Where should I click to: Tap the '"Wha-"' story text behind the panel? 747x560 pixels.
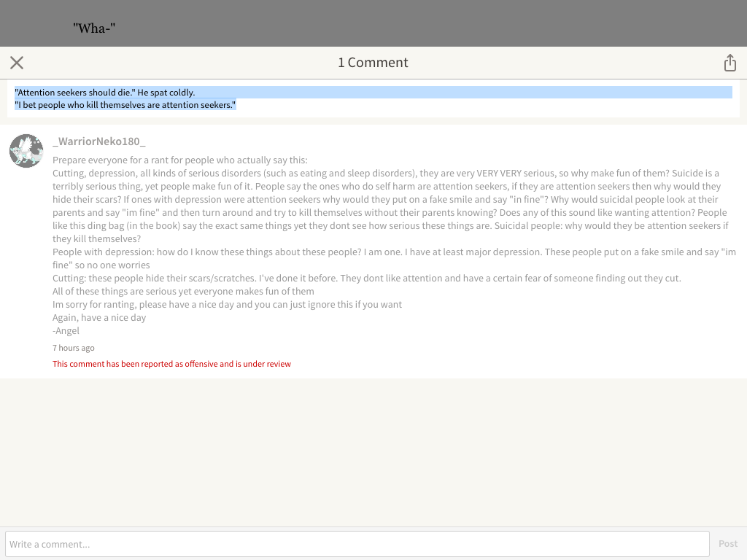coord(94,28)
